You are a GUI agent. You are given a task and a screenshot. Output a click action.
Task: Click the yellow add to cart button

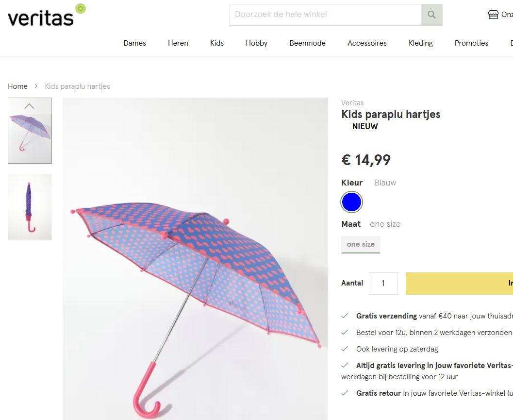click(459, 284)
